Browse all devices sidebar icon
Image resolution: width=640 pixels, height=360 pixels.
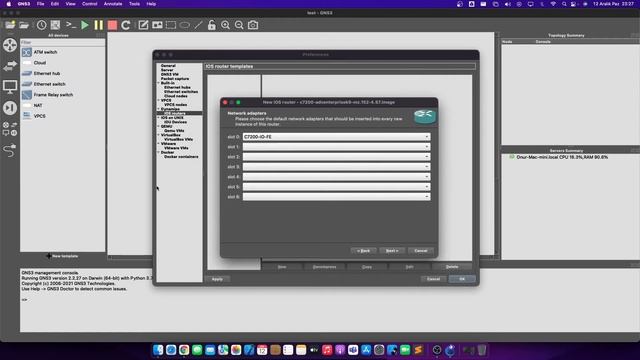click(x=10, y=129)
